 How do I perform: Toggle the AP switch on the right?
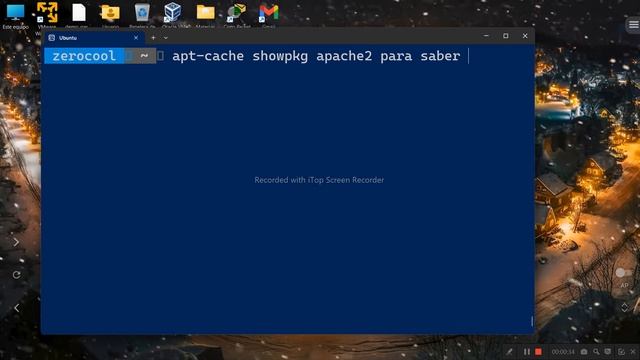624,272
